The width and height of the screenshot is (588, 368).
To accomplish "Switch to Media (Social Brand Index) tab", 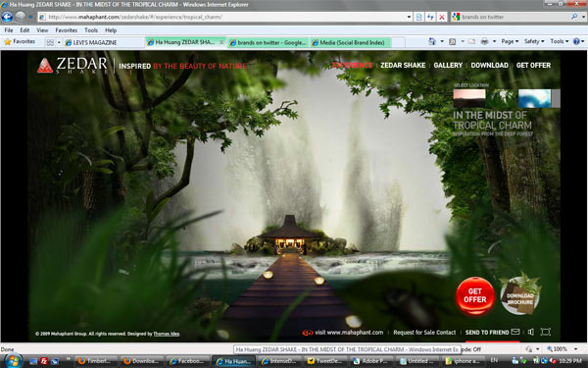I will [350, 43].
